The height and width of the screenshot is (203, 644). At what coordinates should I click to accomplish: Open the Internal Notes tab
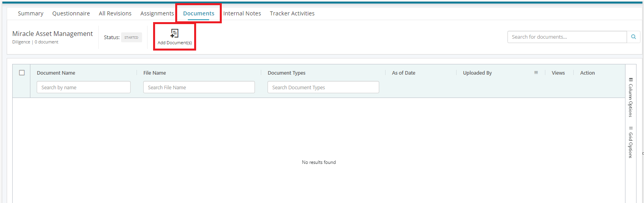pyautogui.click(x=242, y=13)
